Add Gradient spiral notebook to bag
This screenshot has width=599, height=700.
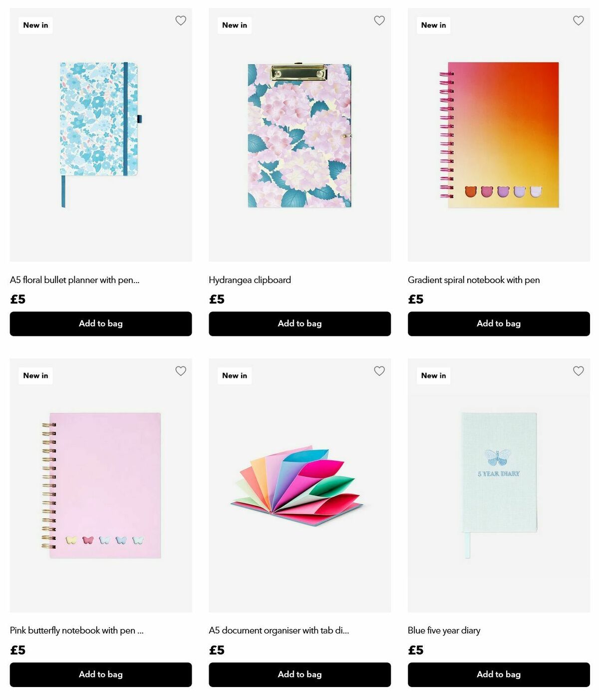pyautogui.click(x=499, y=324)
